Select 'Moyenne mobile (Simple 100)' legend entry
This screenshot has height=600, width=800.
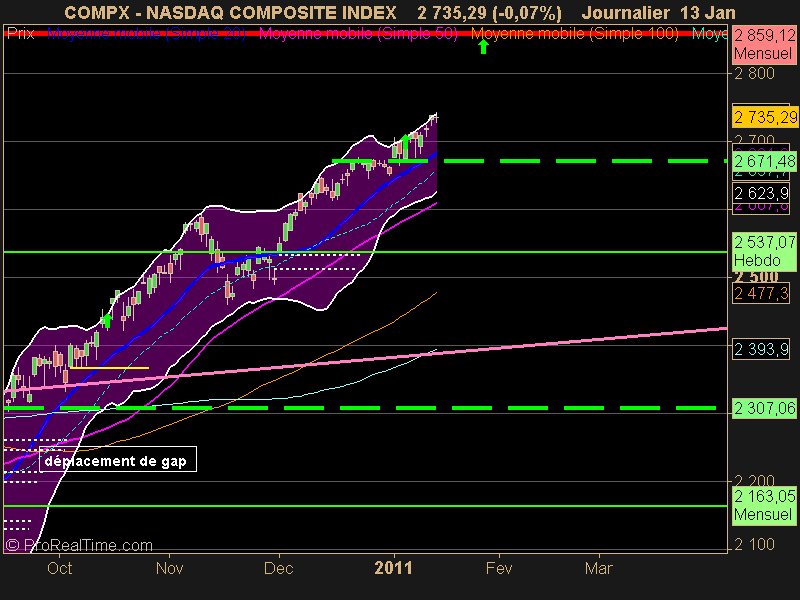(x=574, y=34)
